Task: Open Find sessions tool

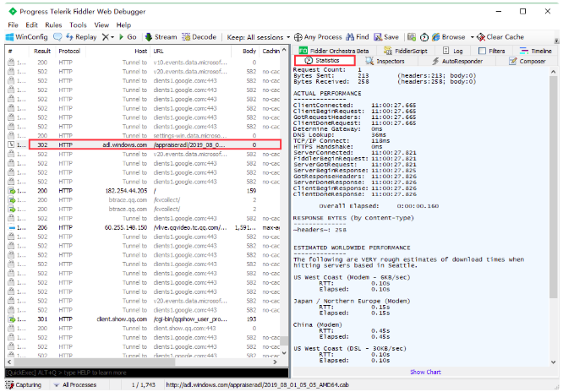Action: click(x=358, y=37)
